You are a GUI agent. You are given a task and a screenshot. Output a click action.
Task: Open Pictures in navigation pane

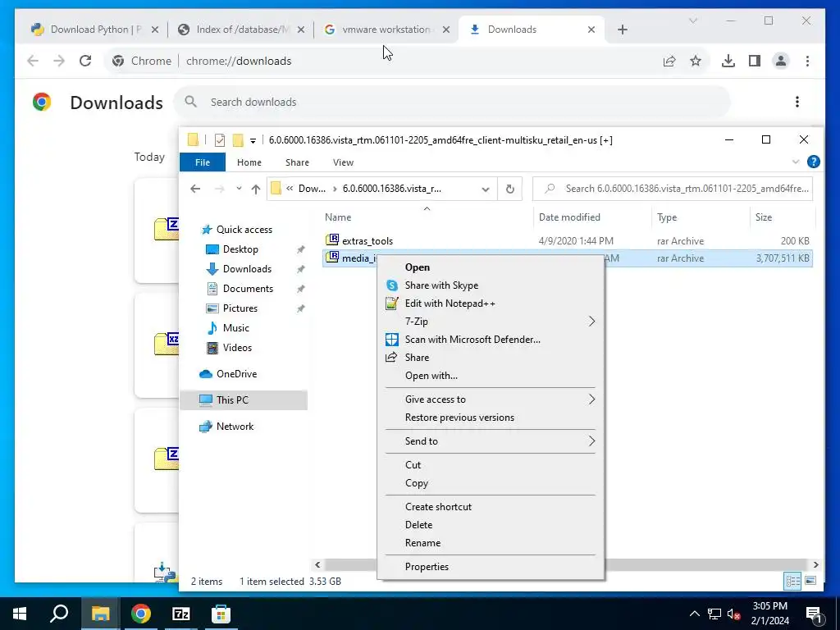pos(240,308)
